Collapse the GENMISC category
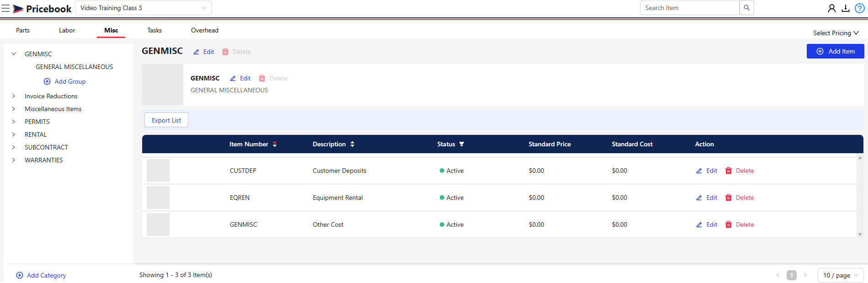This screenshot has width=868, height=283. coord(14,54)
